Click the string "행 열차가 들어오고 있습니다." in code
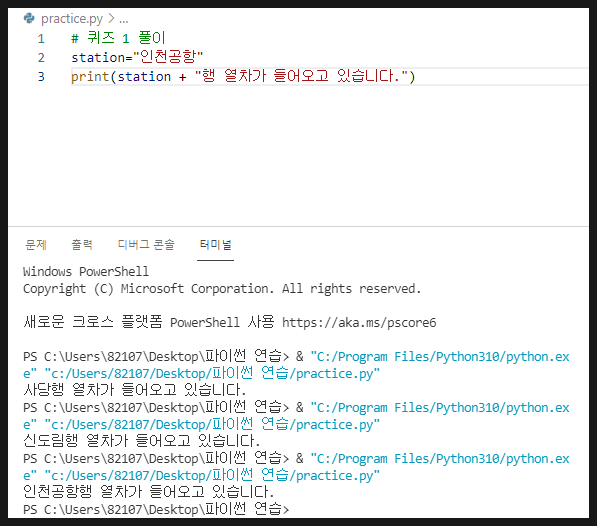Image resolution: width=597 pixels, height=526 pixels. coord(301,76)
